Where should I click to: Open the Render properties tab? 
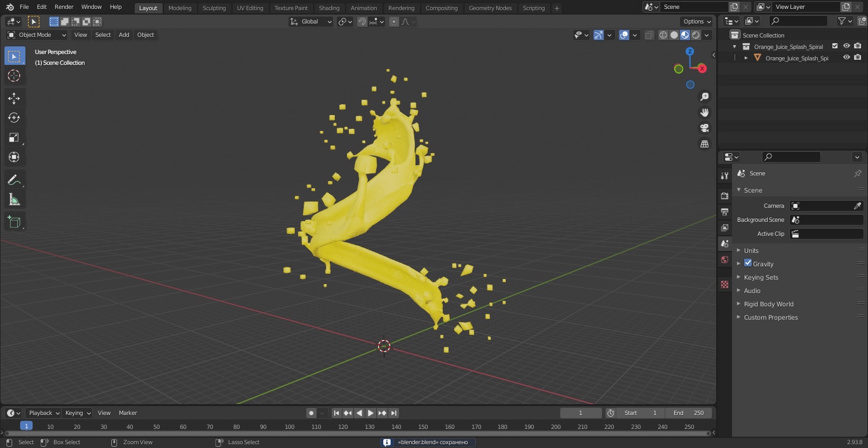(724, 196)
